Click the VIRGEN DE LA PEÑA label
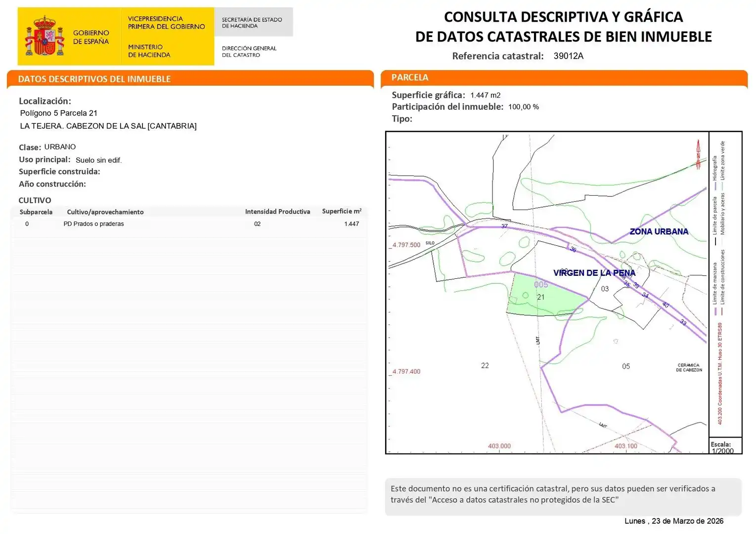 point(594,273)
